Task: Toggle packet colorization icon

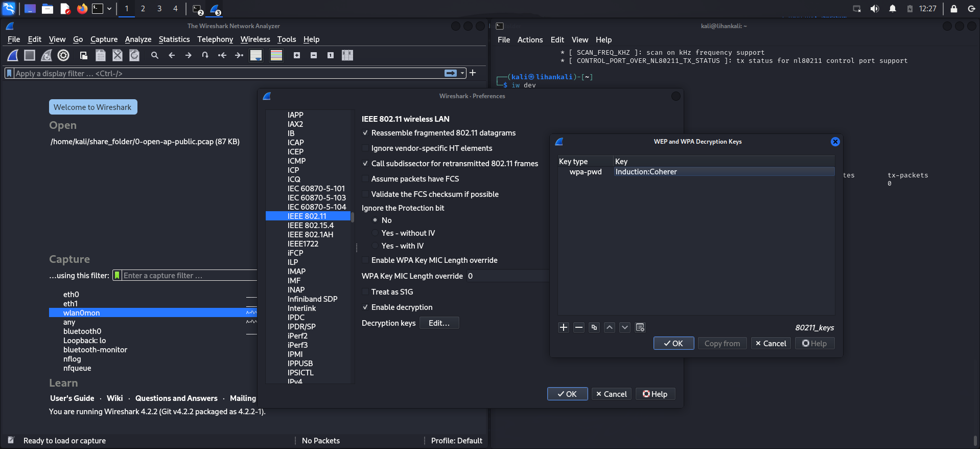Action: click(276, 55)
